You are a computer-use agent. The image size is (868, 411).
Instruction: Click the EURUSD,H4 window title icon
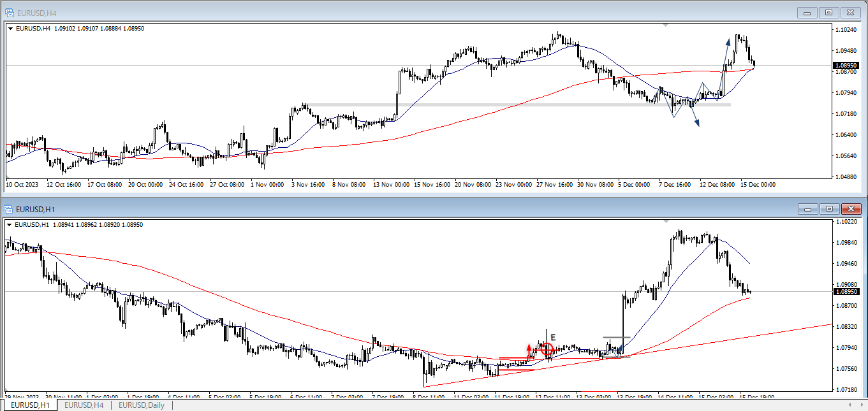click(10, 11)
